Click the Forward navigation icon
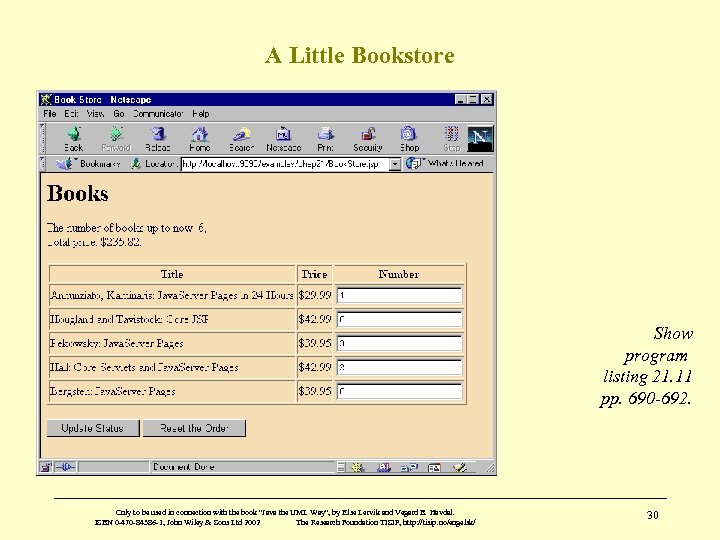The image size is (720, 540). (x=116, y=134)
